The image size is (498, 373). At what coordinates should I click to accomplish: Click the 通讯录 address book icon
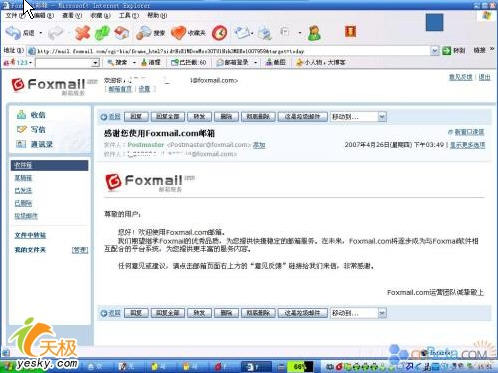pyautogui.click(x=21, y=144)
